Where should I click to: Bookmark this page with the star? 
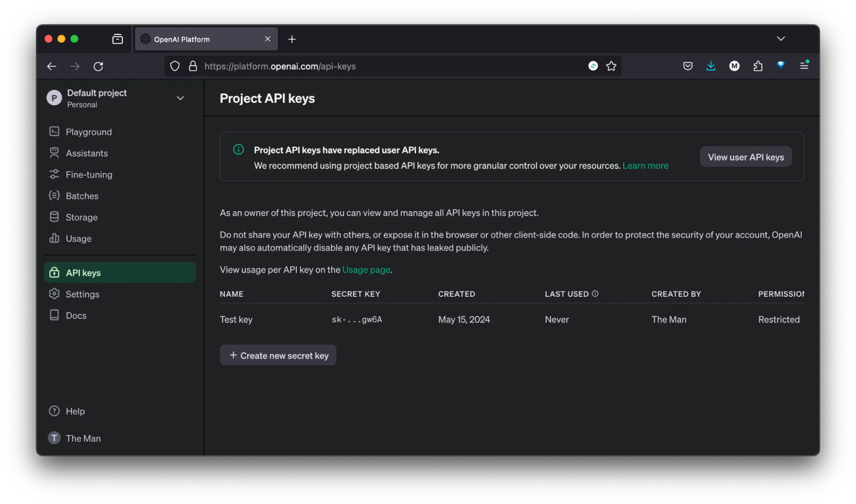pyautogui.click(x=612, y=66)
